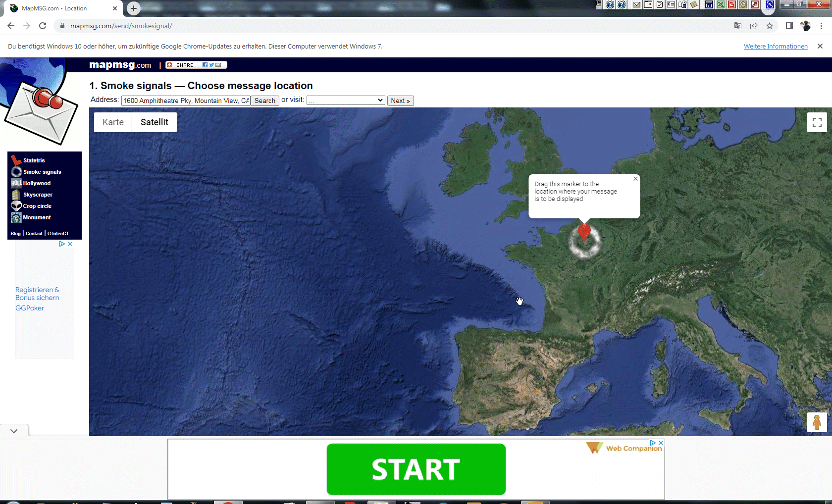Screen dimensions: 832x504
Task: Close the marker info bubble
Action: [635, 179]
